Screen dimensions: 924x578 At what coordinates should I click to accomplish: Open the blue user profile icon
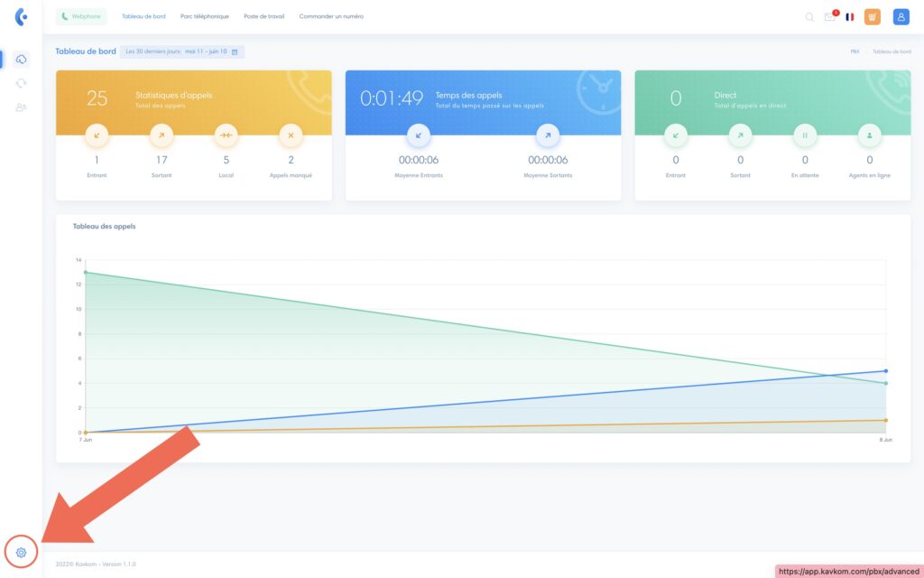pos(901,16)
